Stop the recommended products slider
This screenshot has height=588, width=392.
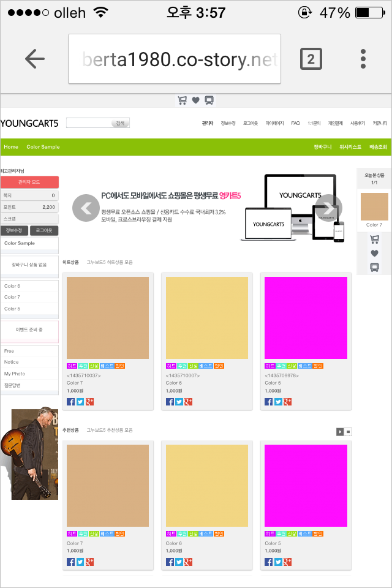tap(348, 432)
